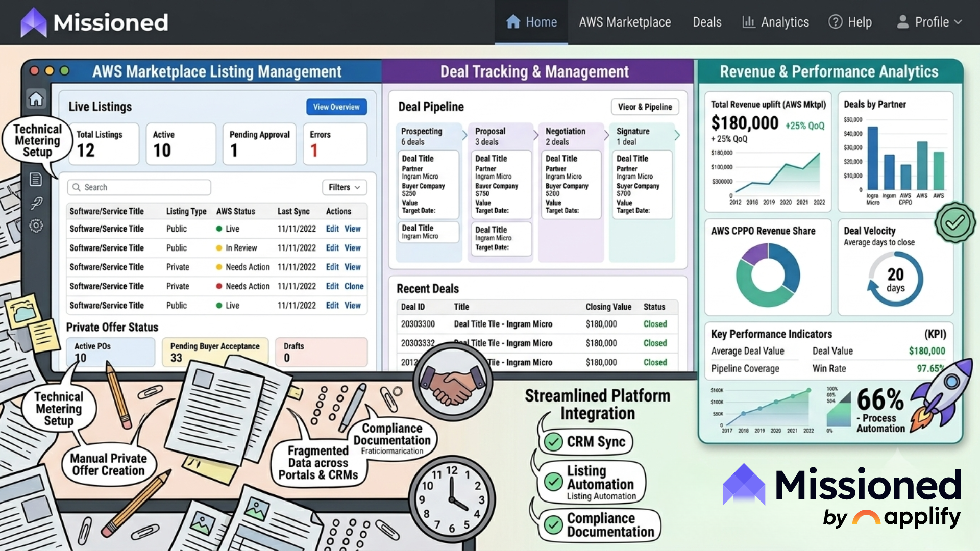Click the Active POs 10 card
980x551 pixels.
coord(111,352)
